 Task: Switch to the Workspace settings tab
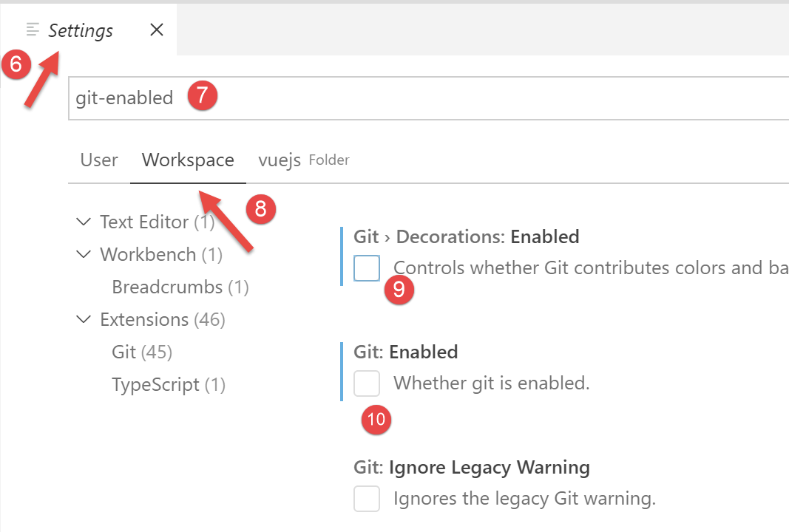coord(188,160)
